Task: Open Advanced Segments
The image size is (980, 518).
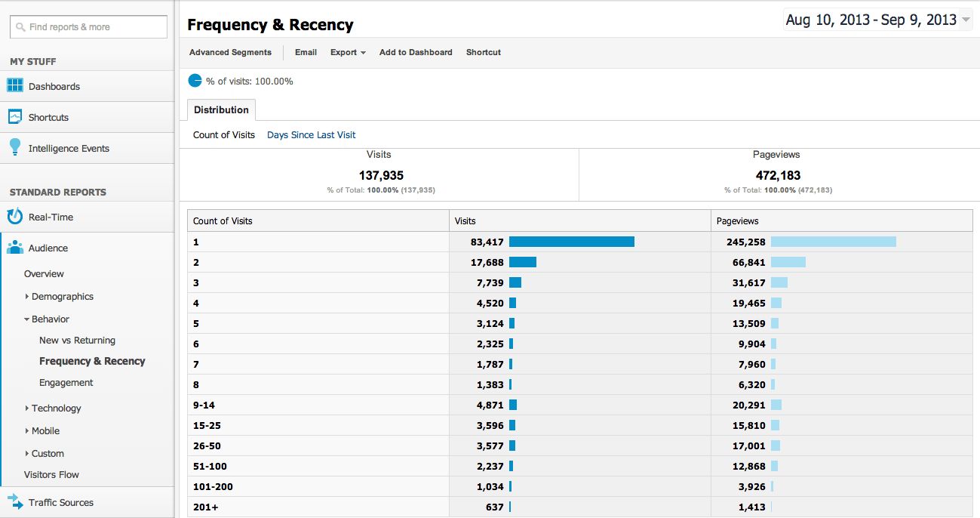Action: [230, 53]
